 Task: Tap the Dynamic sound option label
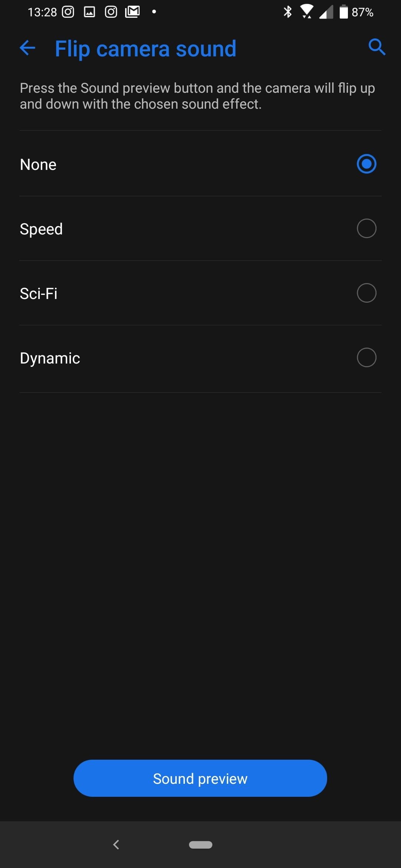[50, 358]
